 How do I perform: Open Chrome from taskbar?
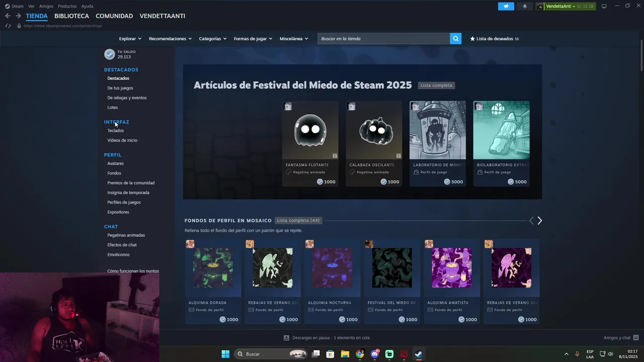tap(360, 354)
